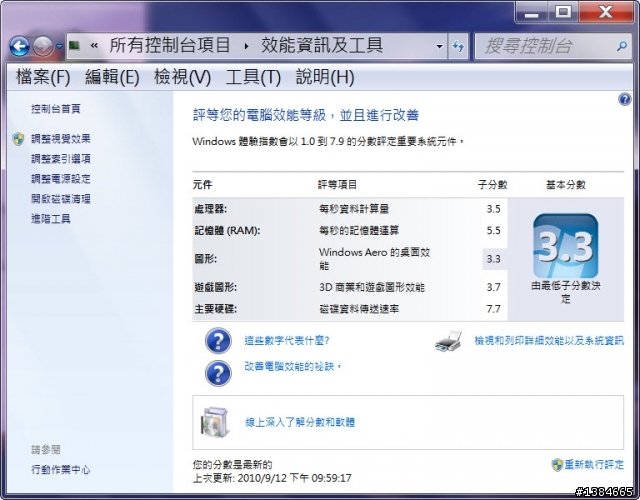
Task: Click the refresh button beside address bar
Action: (458, 46)
